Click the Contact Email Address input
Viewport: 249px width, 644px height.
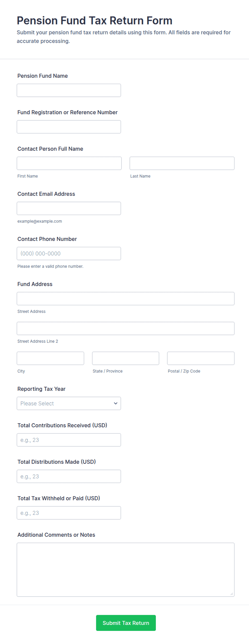[69, 208]
